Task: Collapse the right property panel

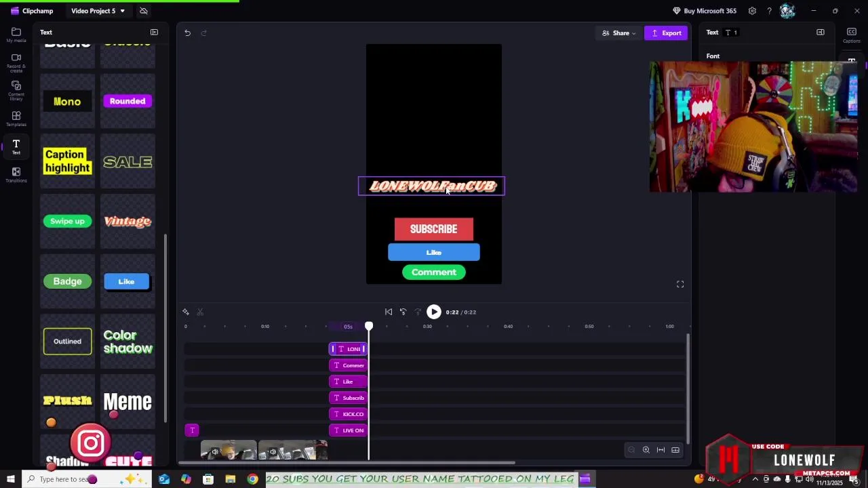Action: click(821, 33)
